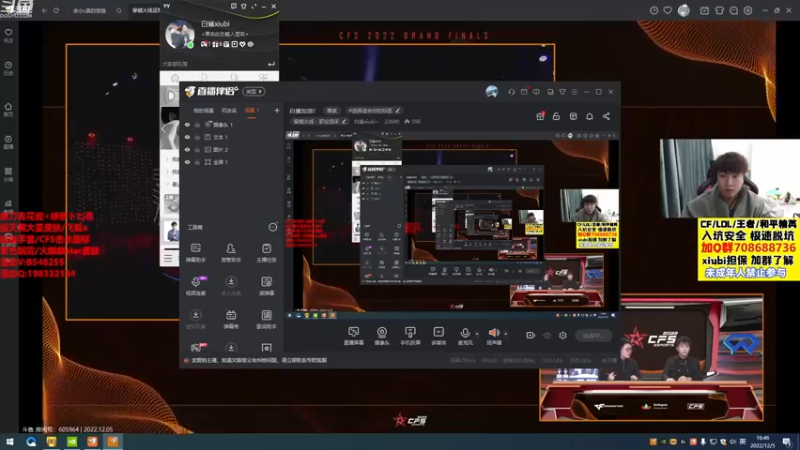Screen dimensions: 800x450
Task: Add 摄像头 camera source from bottom bar
Action: pyautogui.click(x=382, y=336)
